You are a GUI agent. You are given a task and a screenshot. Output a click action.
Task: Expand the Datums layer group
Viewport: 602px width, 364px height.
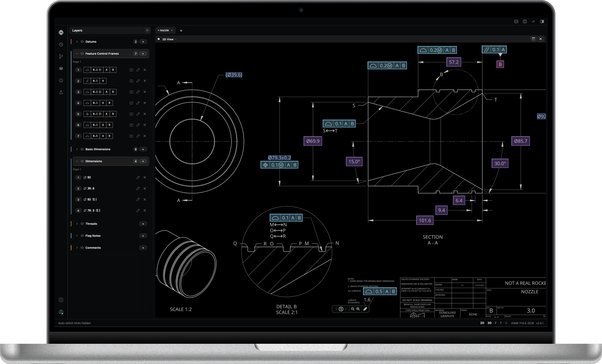point(77,41)
